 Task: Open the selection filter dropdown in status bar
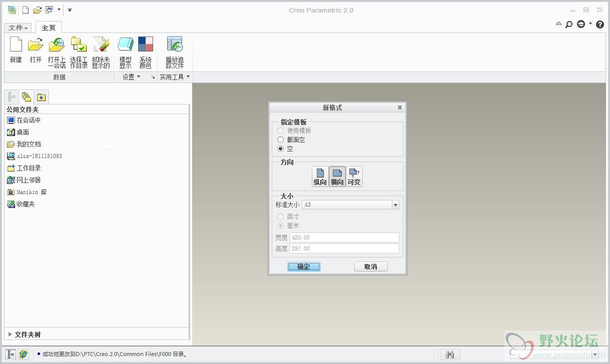coord(594,354)
